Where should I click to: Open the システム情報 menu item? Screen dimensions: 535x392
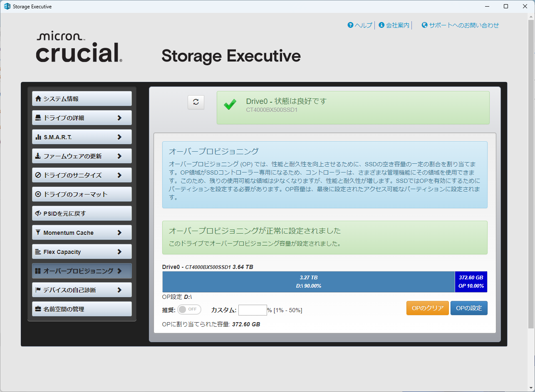82,99
